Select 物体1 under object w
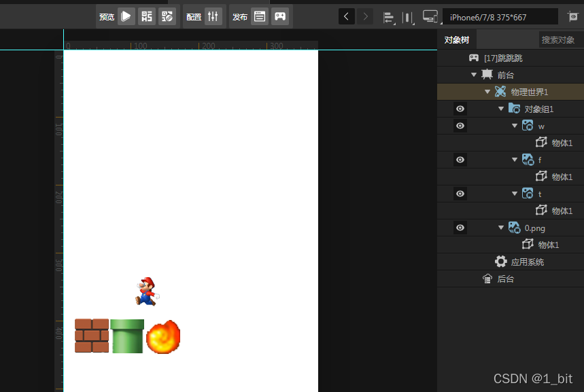 coord(562,143)
